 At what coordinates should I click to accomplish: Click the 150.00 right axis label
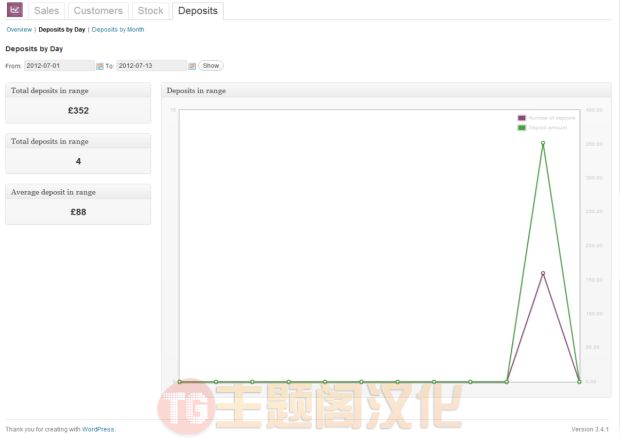(594, 280)
